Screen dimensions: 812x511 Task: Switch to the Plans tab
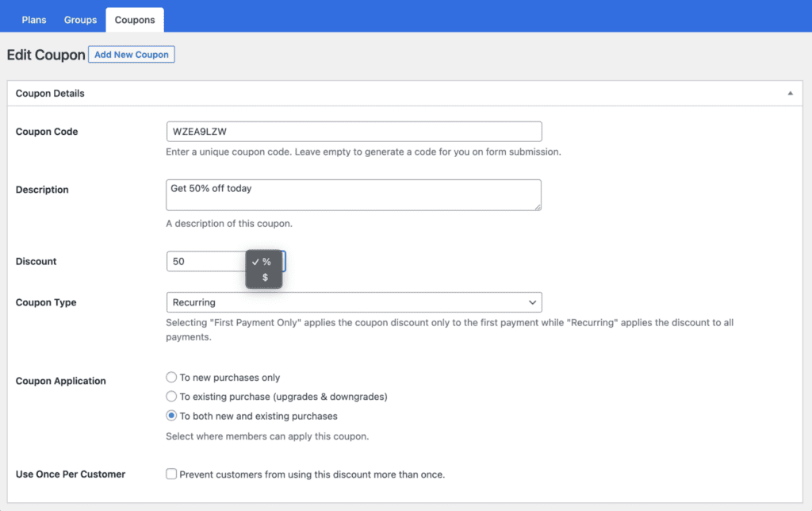pos(34,20)
